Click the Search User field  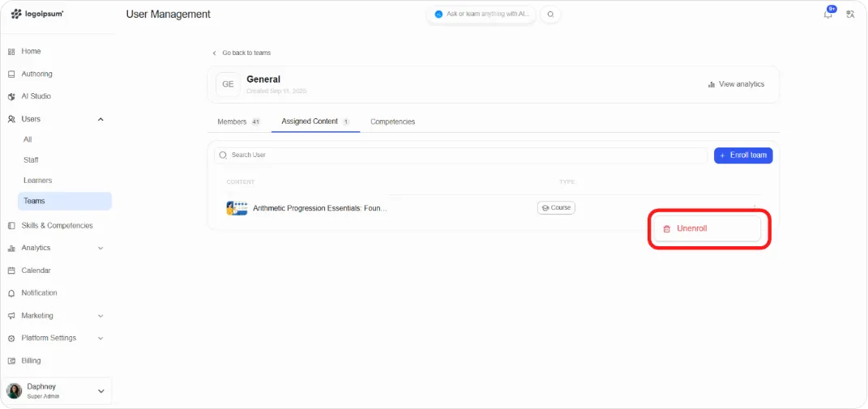[460, 155]
